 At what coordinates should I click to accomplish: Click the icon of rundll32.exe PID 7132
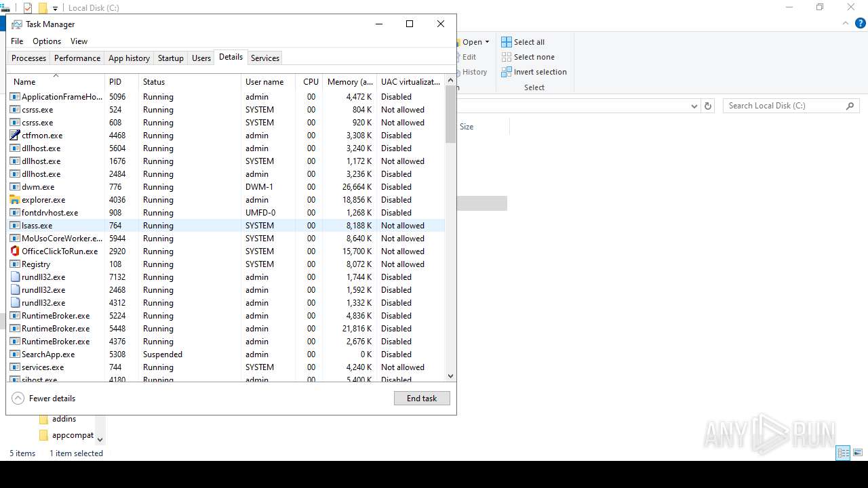tap(15, 277)
